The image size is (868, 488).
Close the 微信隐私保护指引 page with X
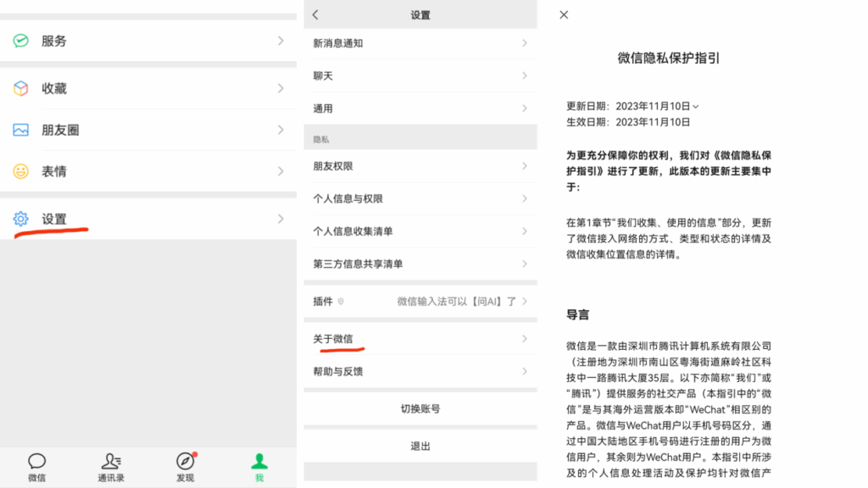[563, 14]
